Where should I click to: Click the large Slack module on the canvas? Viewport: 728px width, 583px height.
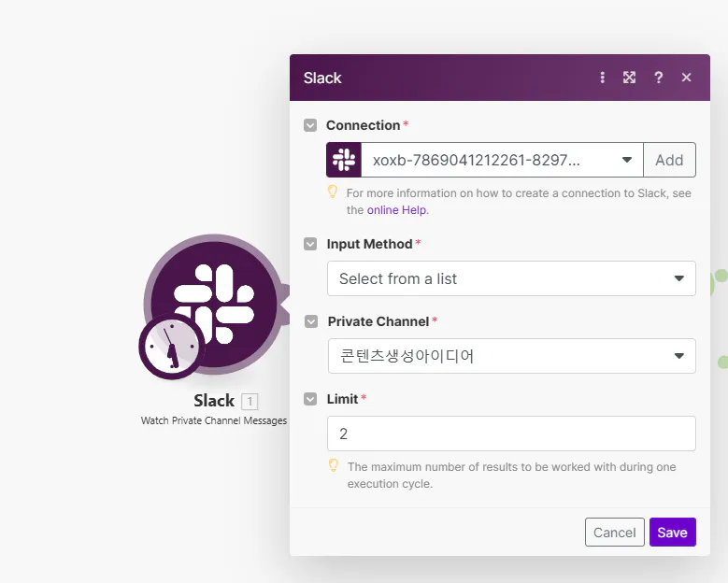point(215,304)
